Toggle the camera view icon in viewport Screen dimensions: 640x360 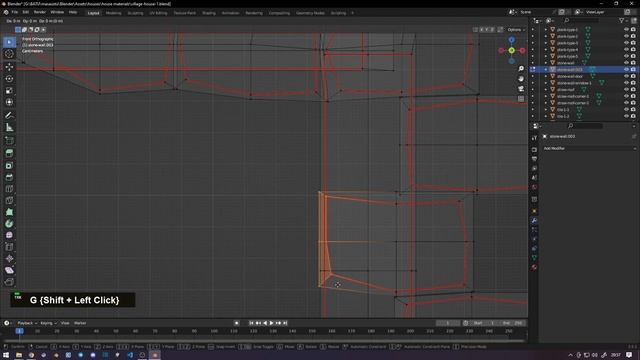point(521,89)
